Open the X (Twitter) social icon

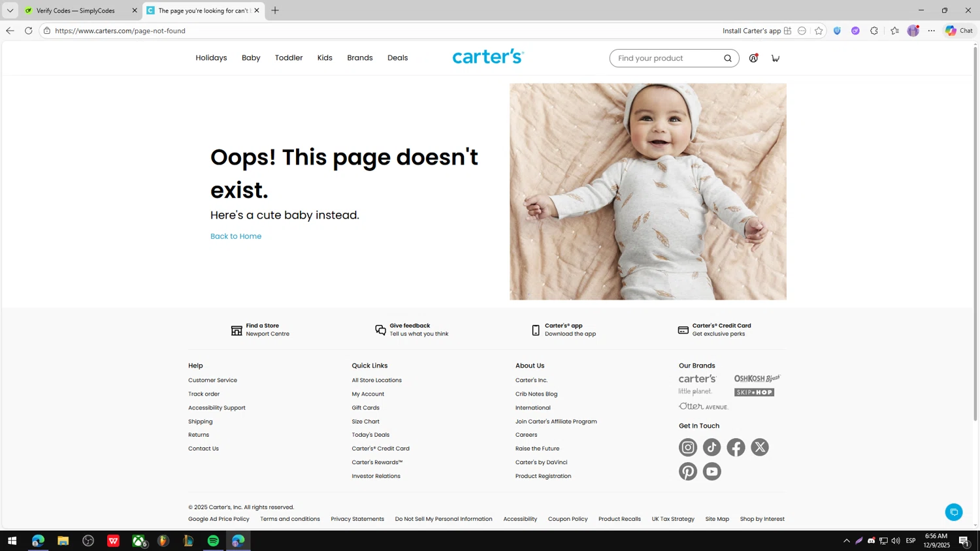coord(760,447)
